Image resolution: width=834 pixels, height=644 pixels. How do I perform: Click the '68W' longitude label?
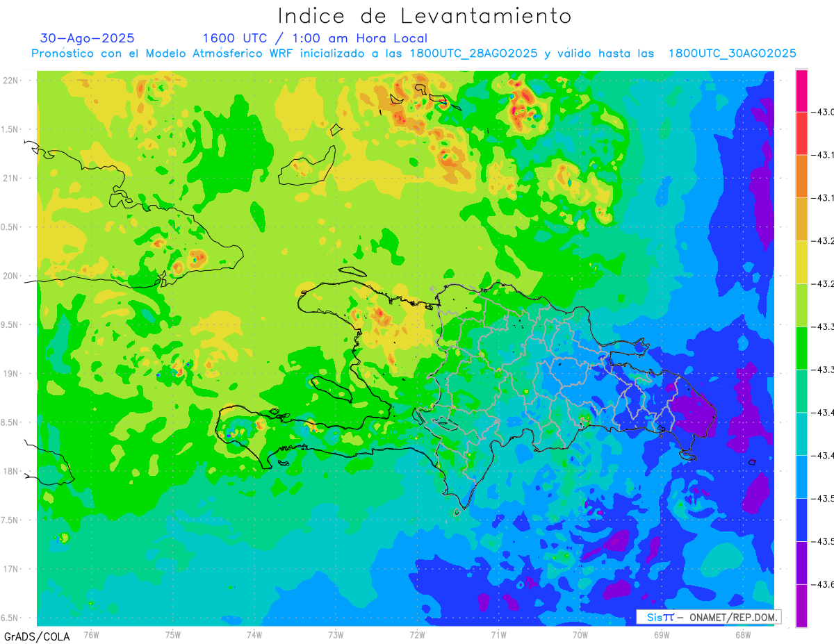pyautogui.click(x=743, y=634)
